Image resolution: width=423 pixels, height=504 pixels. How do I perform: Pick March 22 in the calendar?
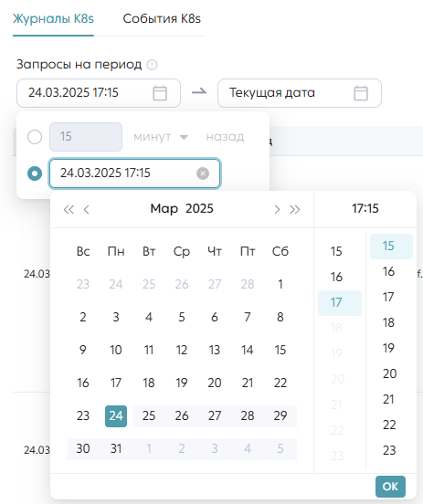[280, 383]
